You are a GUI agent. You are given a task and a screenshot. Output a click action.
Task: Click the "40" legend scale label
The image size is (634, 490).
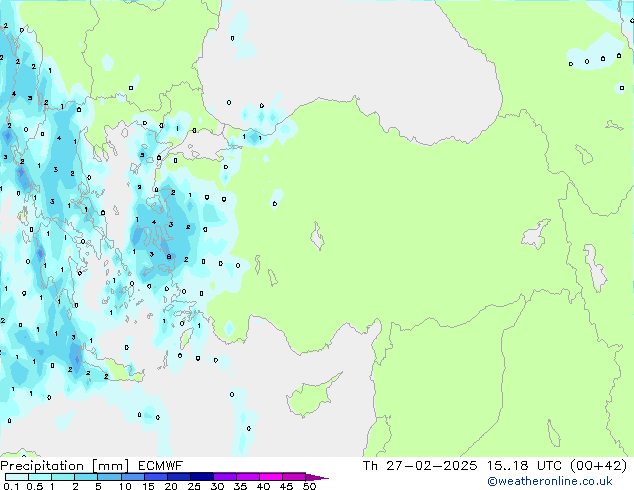coord(263,486)
